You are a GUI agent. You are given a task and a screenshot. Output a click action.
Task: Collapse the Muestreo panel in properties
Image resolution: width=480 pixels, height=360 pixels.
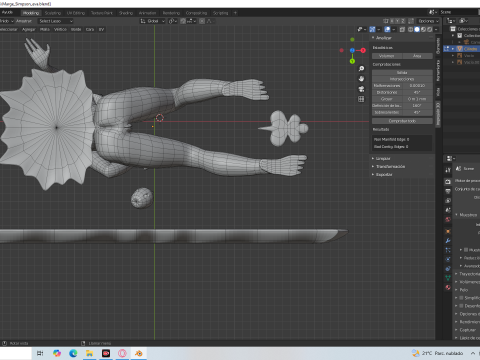click(468, 215)
